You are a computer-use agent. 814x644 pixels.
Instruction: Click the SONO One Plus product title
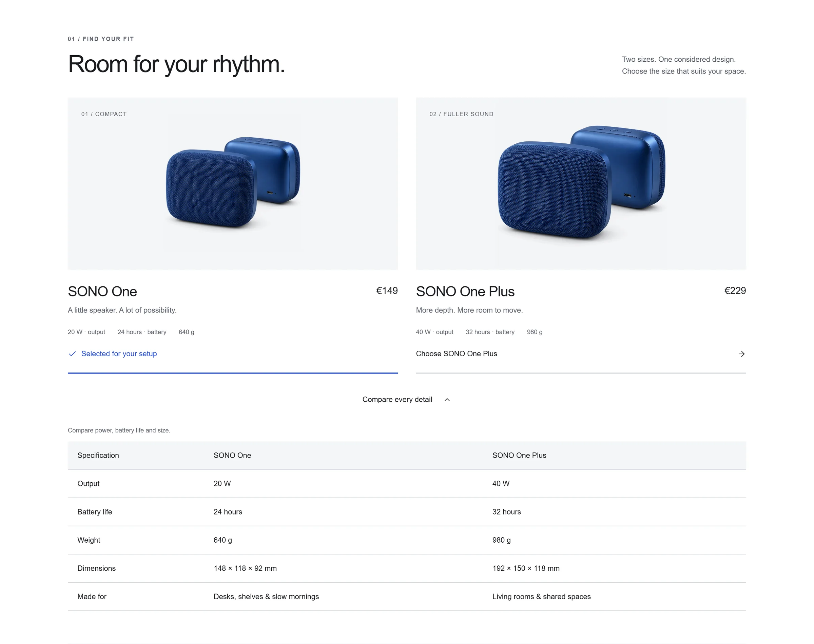point(465,291)
